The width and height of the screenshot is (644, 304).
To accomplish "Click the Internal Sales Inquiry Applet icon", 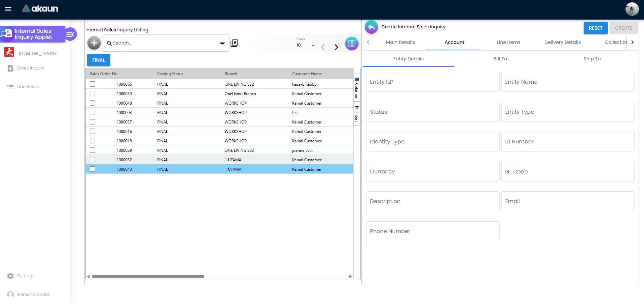I will (6, 34).
